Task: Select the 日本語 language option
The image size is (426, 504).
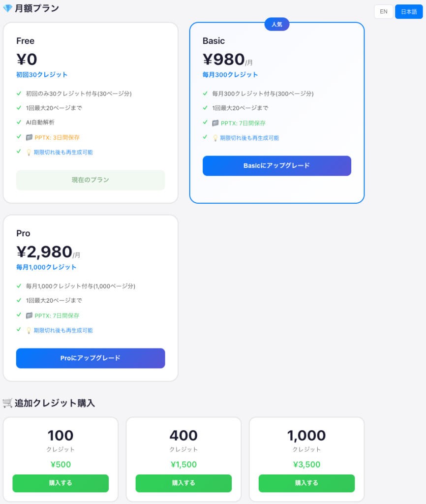Action: click(x=409, y=11)
